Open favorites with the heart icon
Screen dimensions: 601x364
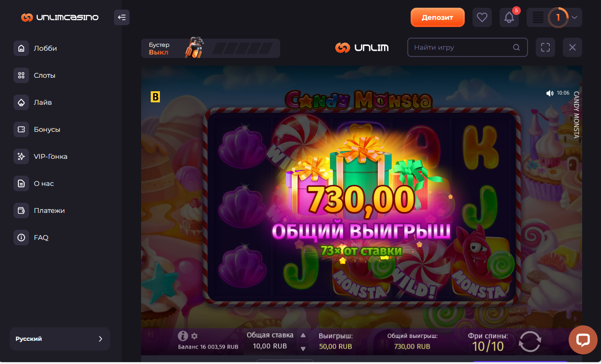click(482, 17)
